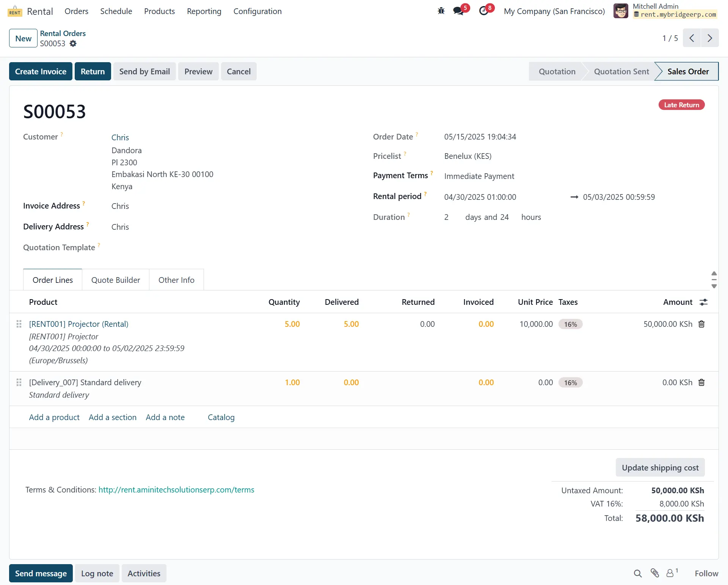Open activities clock icon in navbar

point(484,11)
